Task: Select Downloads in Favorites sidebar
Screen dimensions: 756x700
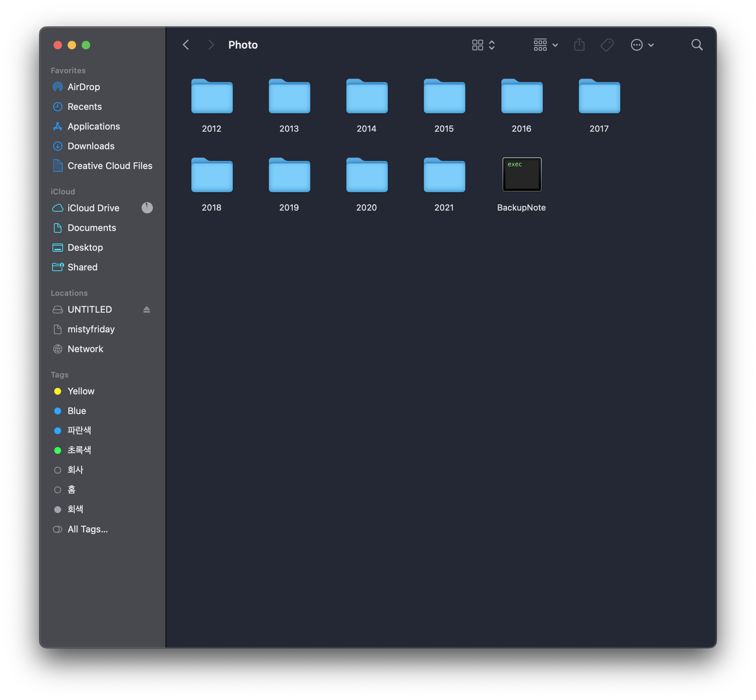Action: (91, 146)
